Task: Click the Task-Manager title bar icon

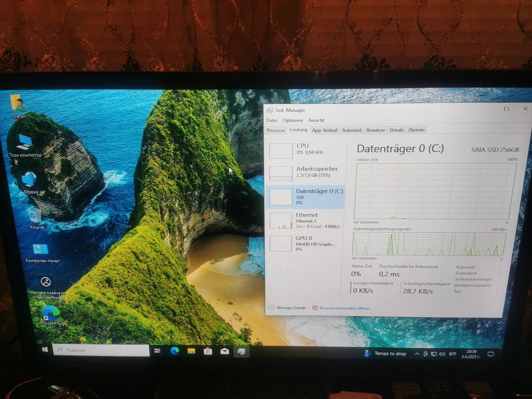Action: coord(270,110)
